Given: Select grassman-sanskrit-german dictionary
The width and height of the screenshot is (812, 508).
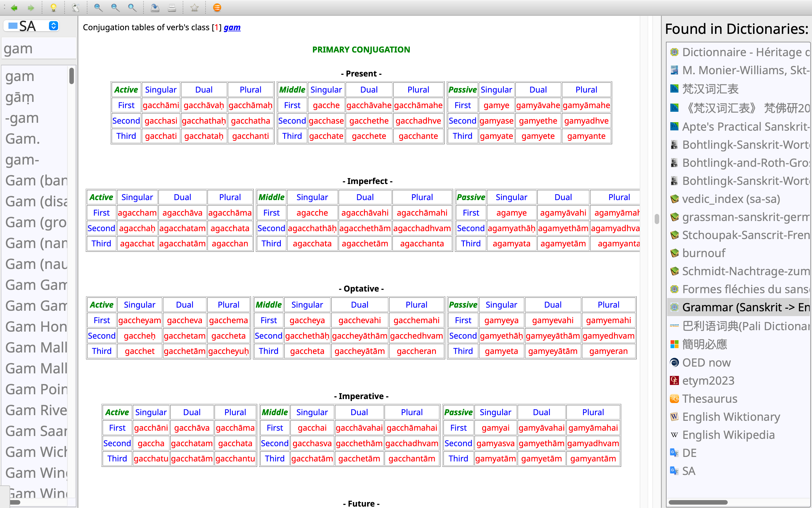Looking at the screenshot, I should [738, 217].
